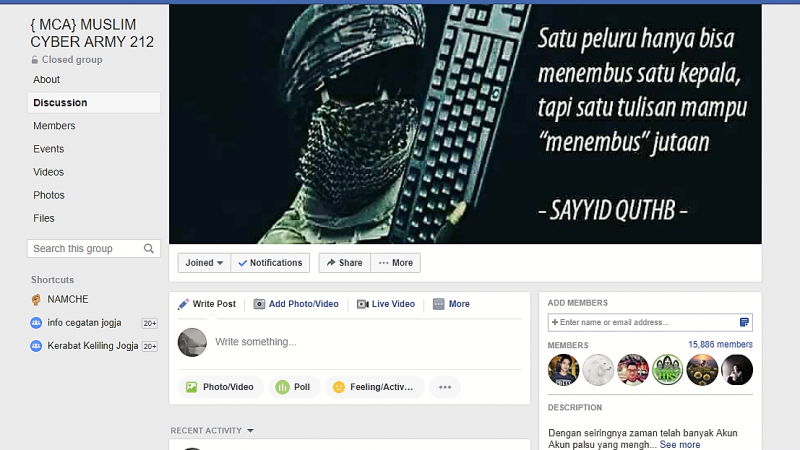The width and height of the screenshot is (800, 450).
Task: Click the NAMCHE shortcut icon
Action: 36,299
